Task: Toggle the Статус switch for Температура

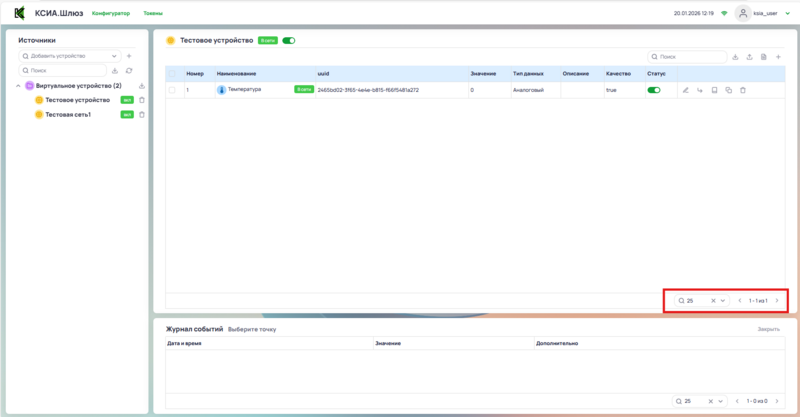Action: point(654,90)
